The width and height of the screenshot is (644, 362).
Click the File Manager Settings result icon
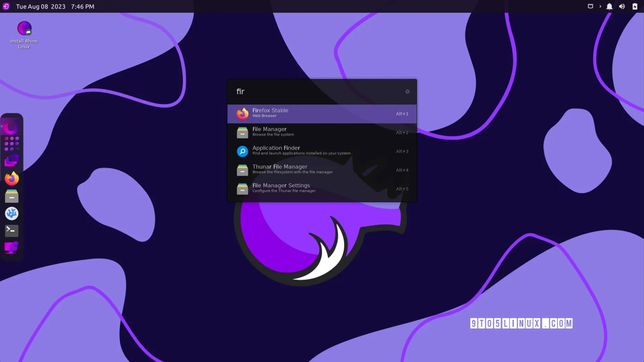pos(242,189)
